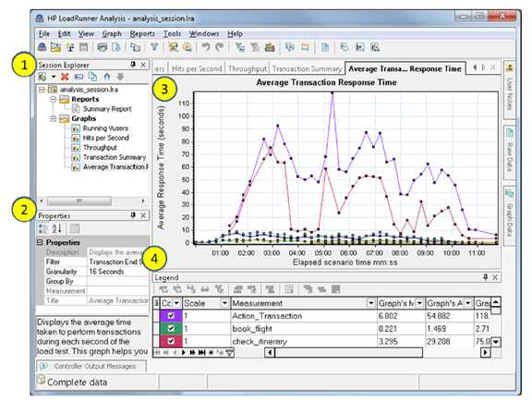Open the Graph's Minimum column dropdown

pos(419,303)
